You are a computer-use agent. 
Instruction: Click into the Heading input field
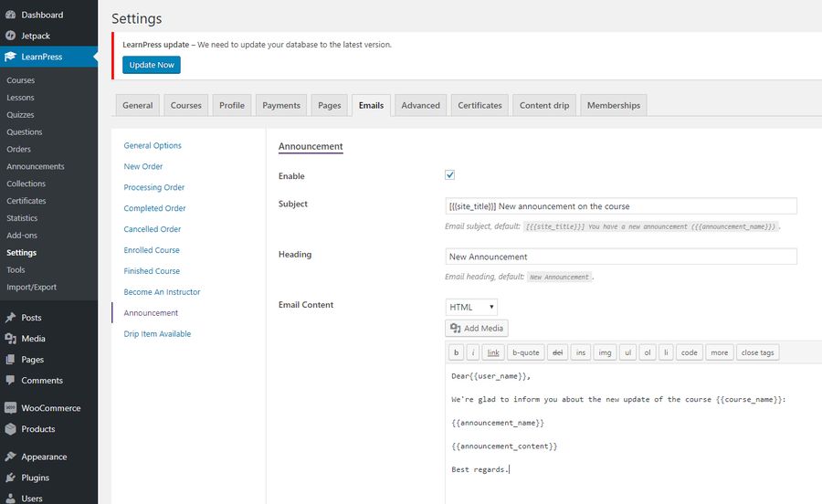click(621, 257)
